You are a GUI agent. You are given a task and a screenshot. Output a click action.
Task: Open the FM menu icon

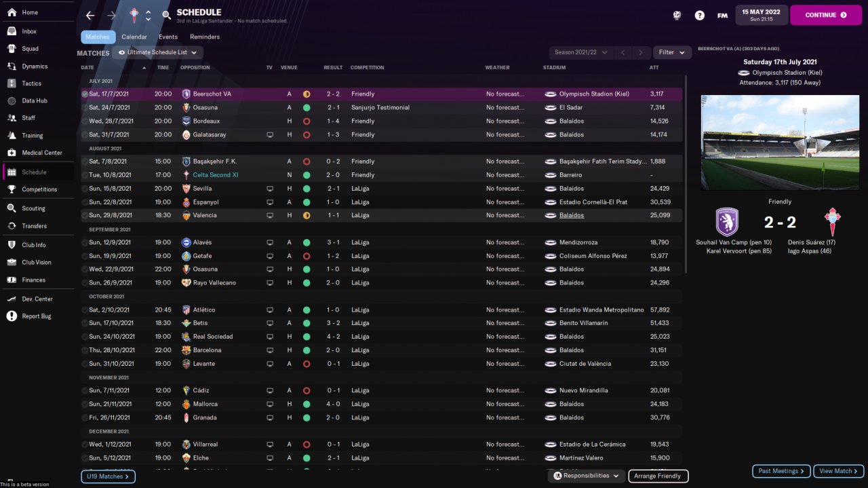tap(723, 15)
